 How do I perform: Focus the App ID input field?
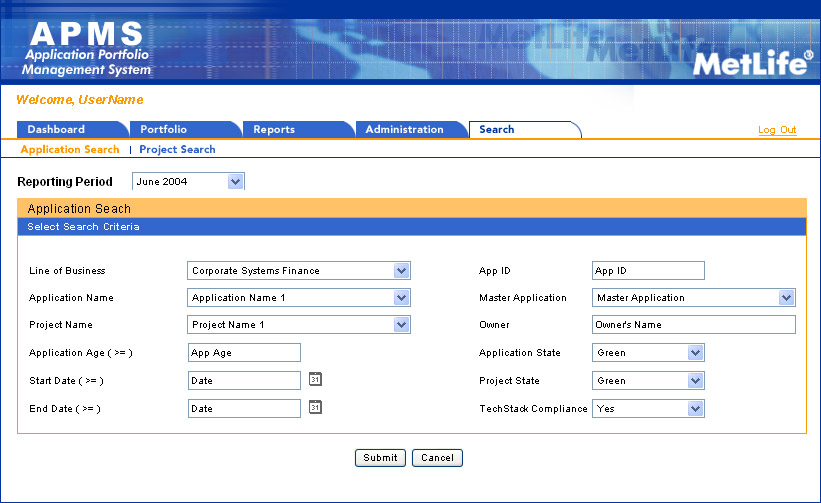(648, 271)
